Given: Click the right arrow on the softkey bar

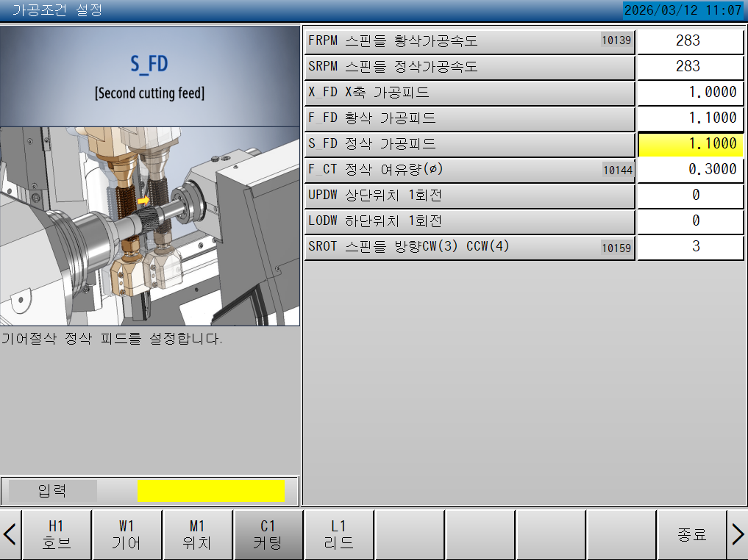Looking at the screenshot, I should (x=738, y=534).
